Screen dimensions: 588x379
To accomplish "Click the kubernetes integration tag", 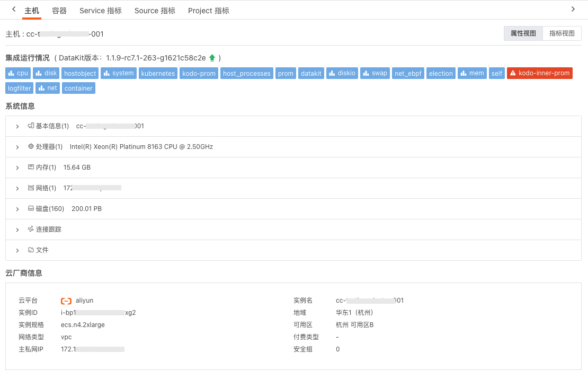I will [x=158, y=73].
